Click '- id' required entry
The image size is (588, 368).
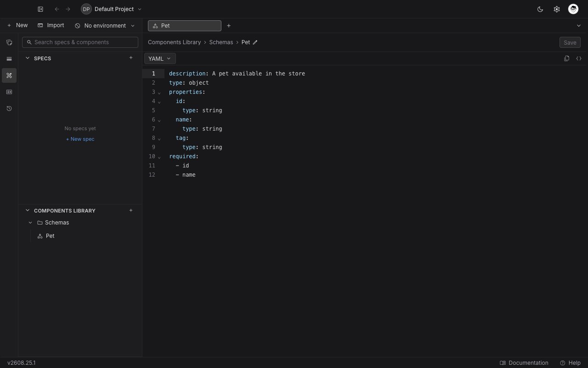[182, 166]
